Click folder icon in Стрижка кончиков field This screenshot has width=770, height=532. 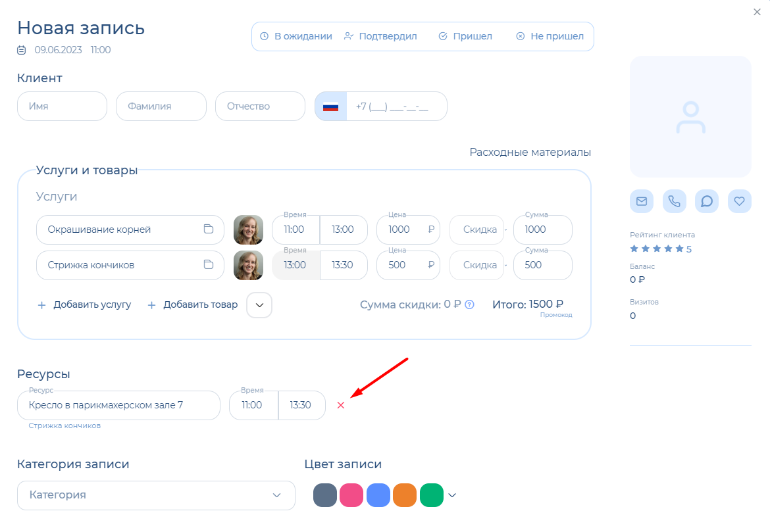pyautogui.click(x=209, y=265)
